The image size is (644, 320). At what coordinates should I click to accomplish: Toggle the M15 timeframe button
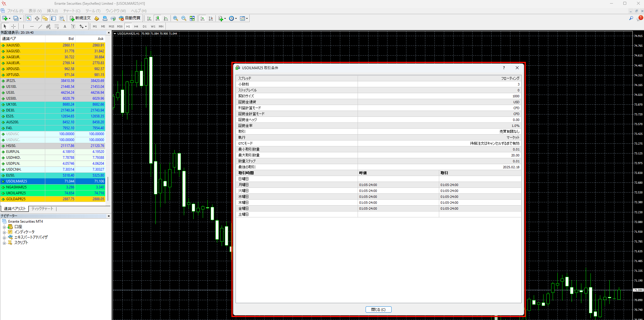[x=111, y=26]
